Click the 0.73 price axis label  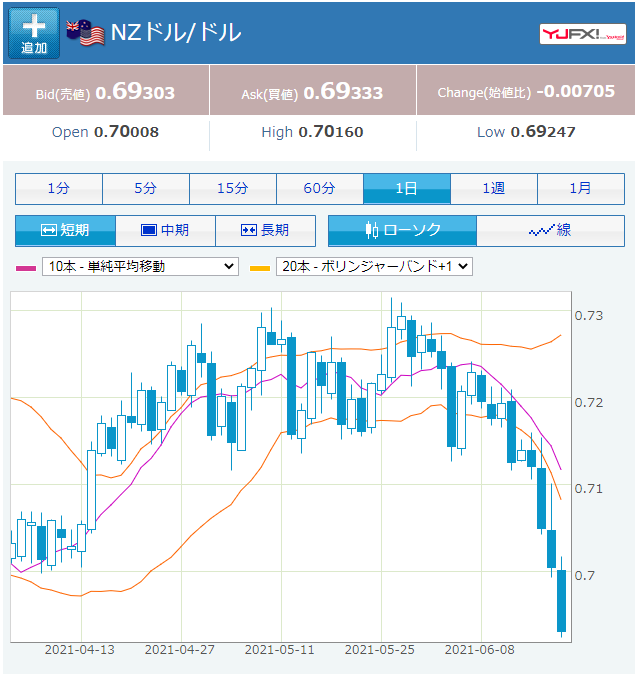(x=589, y=316)
